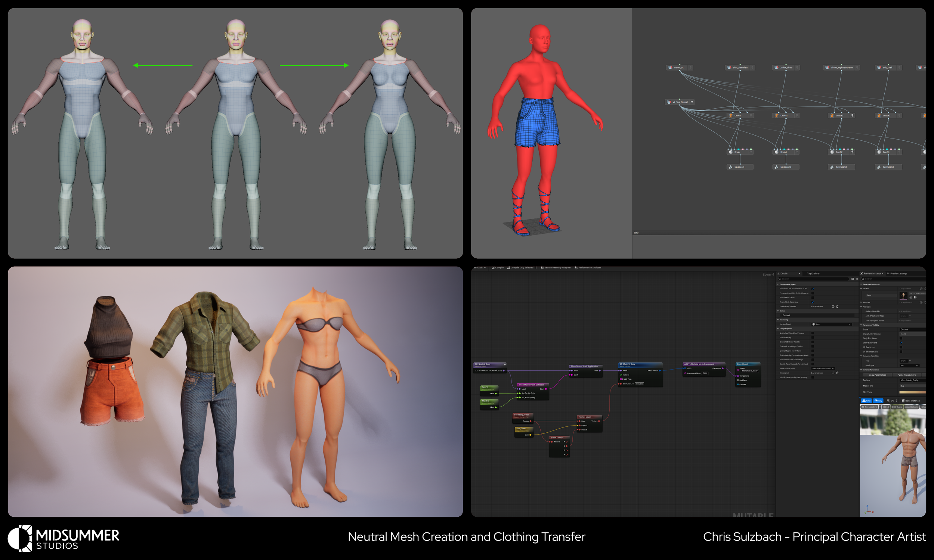Collapse the Compile Options section
The height and width of the screenshot is (560, 934).
point(778,329)
